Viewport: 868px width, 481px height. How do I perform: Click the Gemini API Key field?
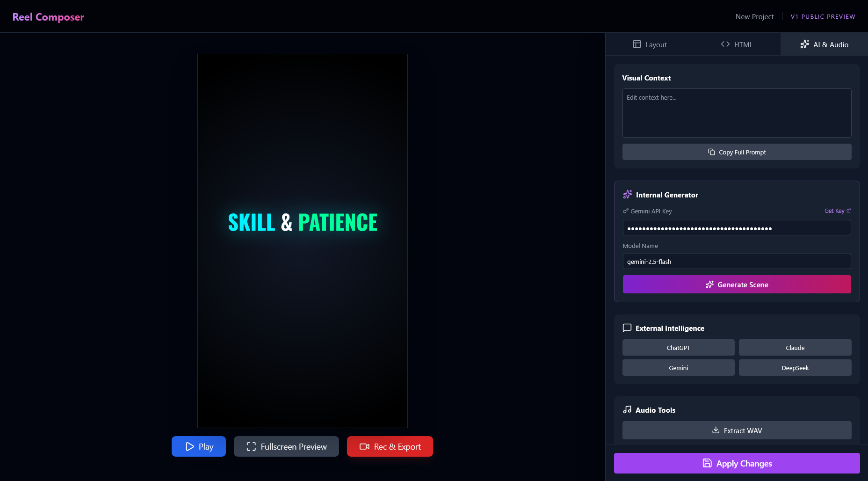[737, 228]
